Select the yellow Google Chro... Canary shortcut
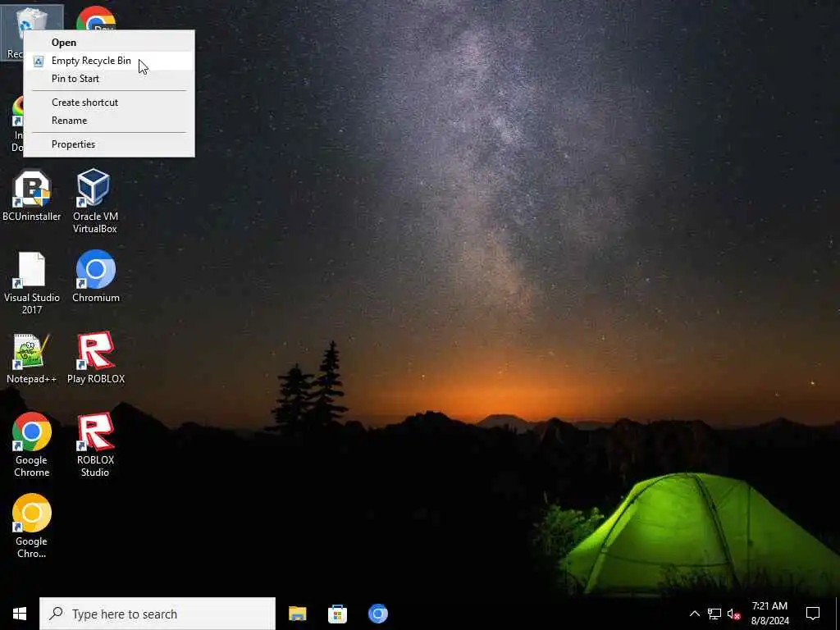The height and width of the screenshot is (630, 840). 32,526
